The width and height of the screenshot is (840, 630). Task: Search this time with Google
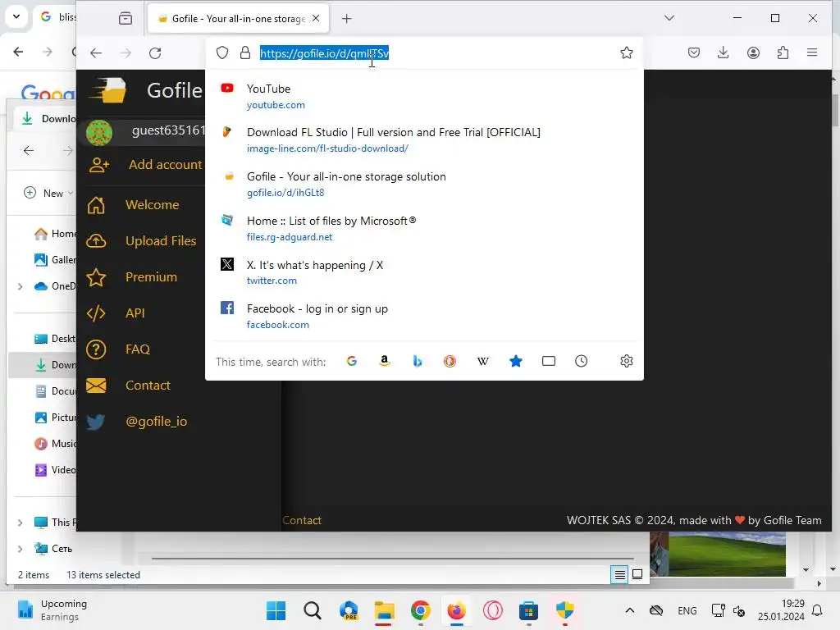tap(351, 361)
